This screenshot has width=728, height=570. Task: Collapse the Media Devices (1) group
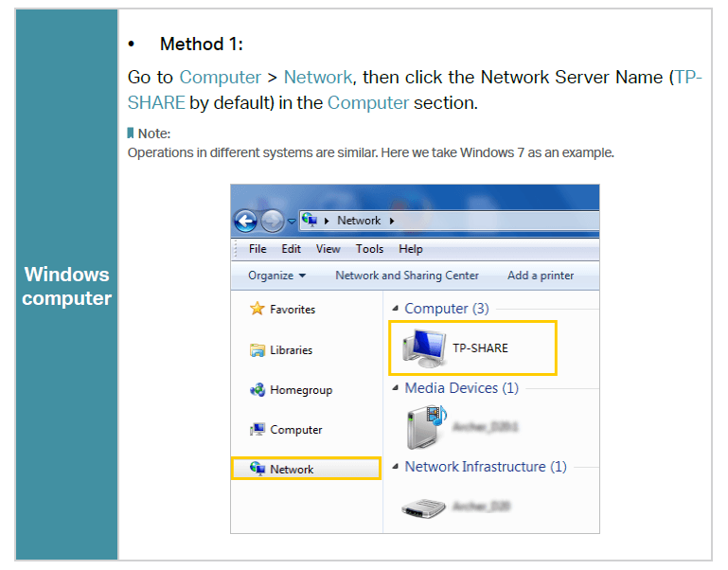click(396, 389)
